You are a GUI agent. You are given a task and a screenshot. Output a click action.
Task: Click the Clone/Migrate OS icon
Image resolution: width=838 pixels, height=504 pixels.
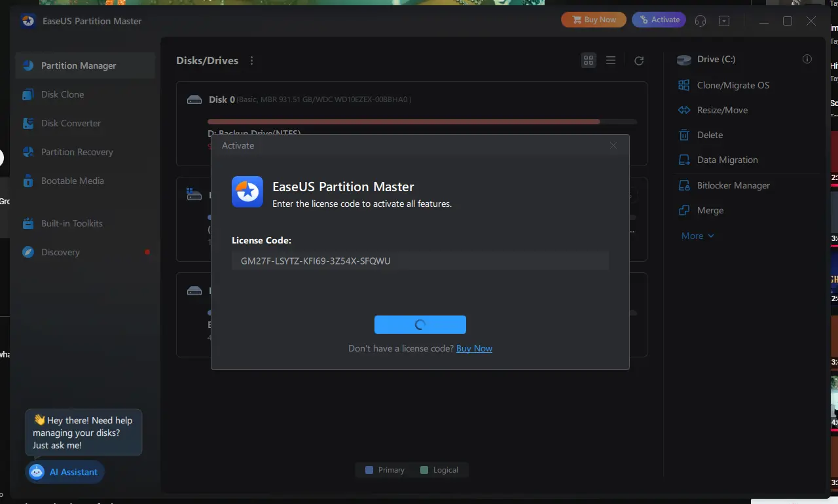coord(684,85)
